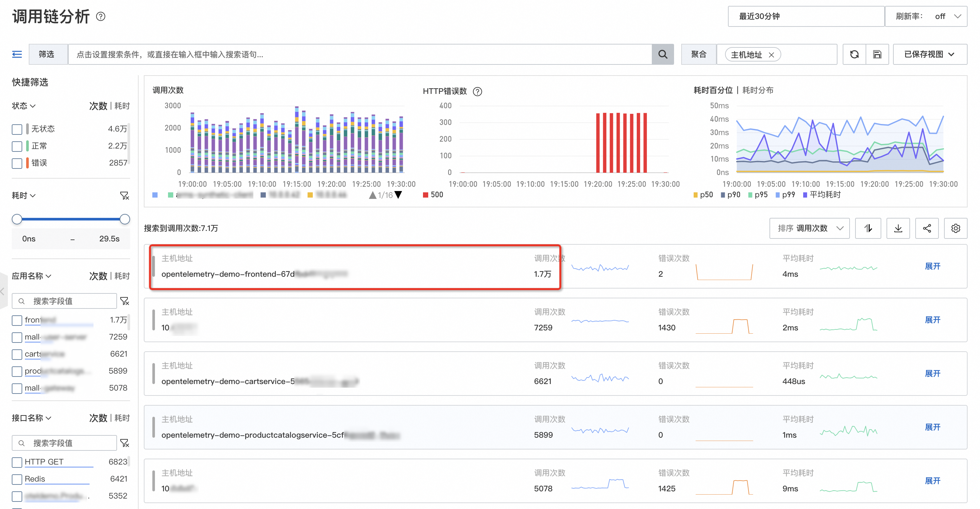Click the right handle of 耗时 slider
The image size is (980, 509).
click(125, 219)
